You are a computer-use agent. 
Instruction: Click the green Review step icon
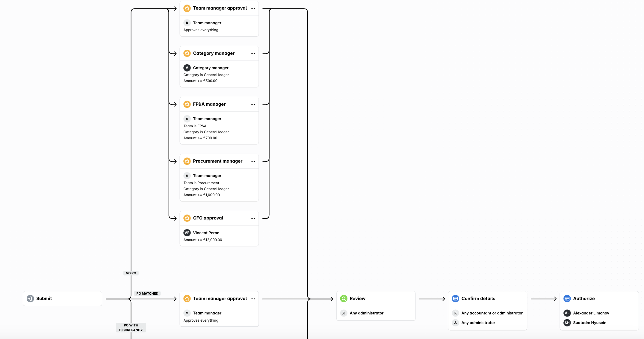344,299
